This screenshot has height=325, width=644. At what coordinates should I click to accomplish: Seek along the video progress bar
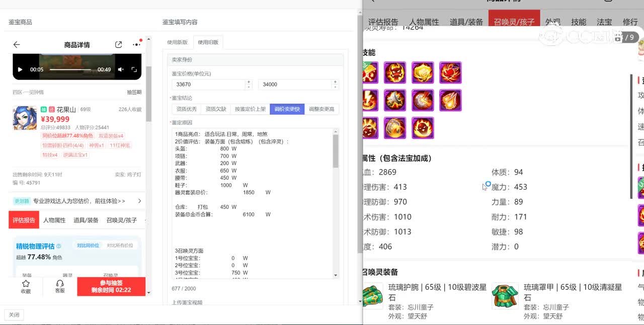point(70,69)
